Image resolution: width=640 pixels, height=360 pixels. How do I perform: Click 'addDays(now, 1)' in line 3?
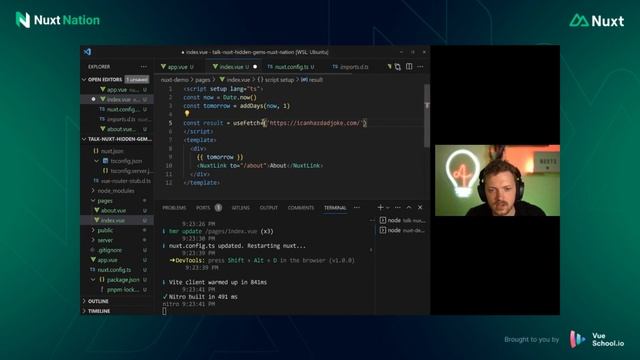(x=265, y=106)
